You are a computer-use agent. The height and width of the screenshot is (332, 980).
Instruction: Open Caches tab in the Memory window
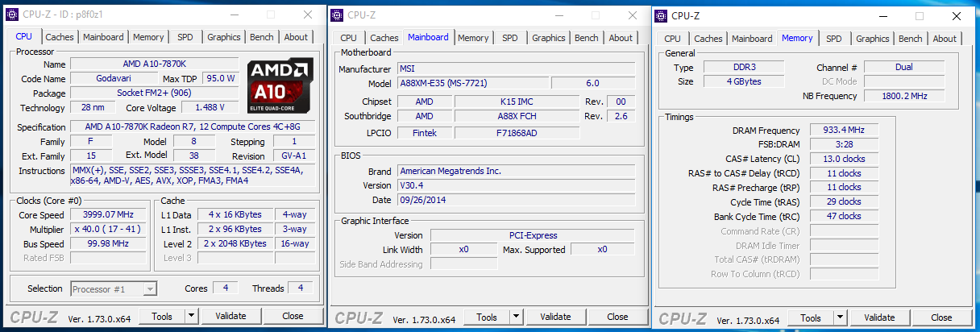pyautogui.click(x=708, y=39)
